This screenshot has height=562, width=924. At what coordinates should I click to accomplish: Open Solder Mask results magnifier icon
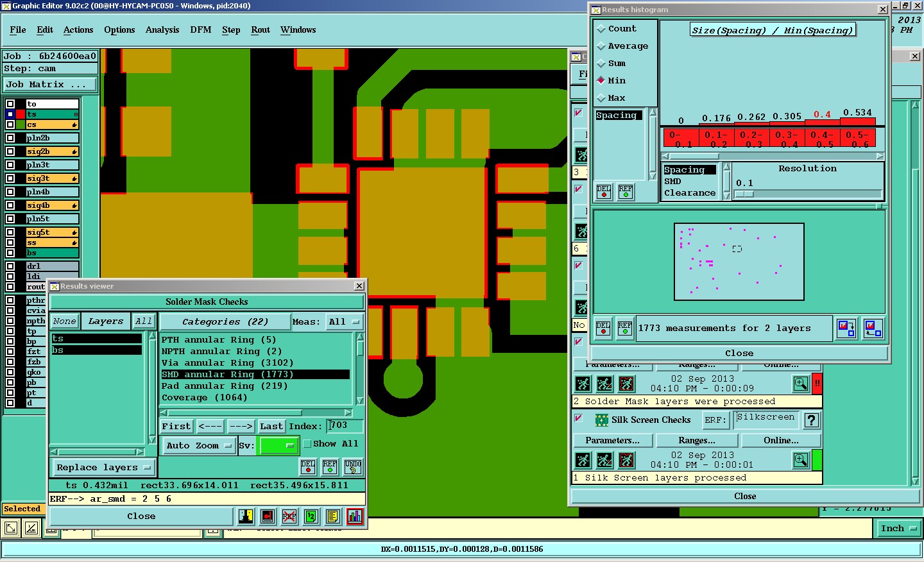tap(801, 384)
